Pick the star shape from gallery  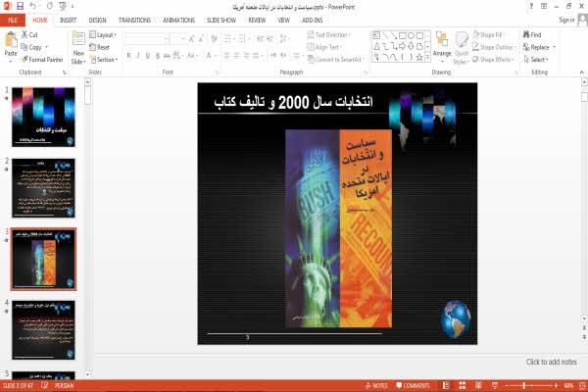pyautogui.click(x=419, y=57)
